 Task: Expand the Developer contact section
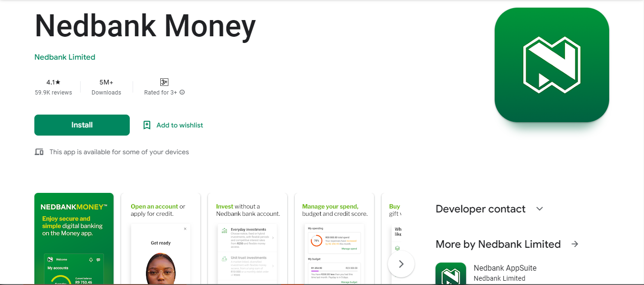[x=480, y=209]
